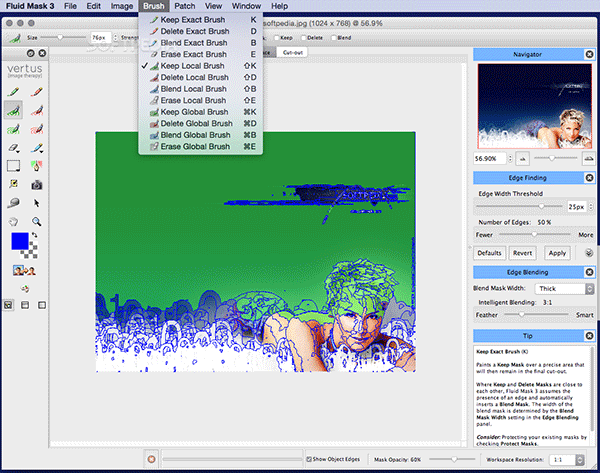The width and height of the screenshot is (600, 473).
Task: Open the Patch menu
Action: pyautogui.click(x=184, y=6)
